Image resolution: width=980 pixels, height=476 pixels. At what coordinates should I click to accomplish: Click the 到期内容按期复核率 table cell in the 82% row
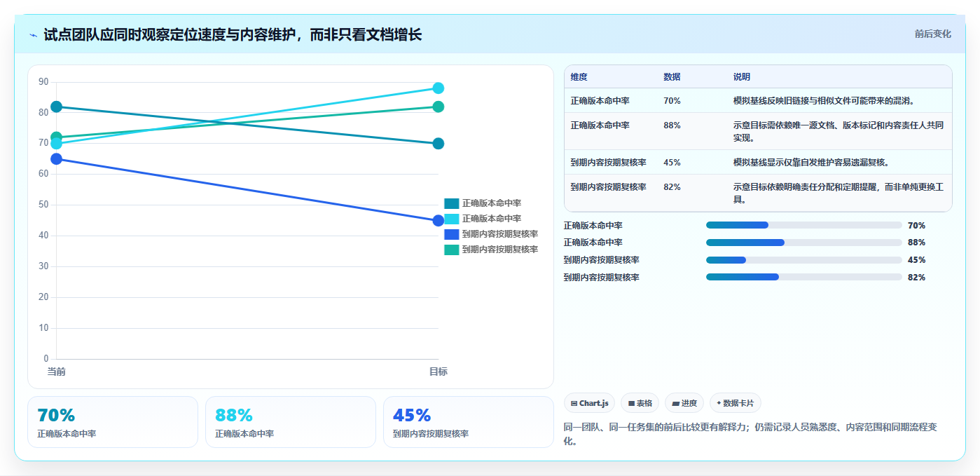pyautogui.click(x=608, y=187)
